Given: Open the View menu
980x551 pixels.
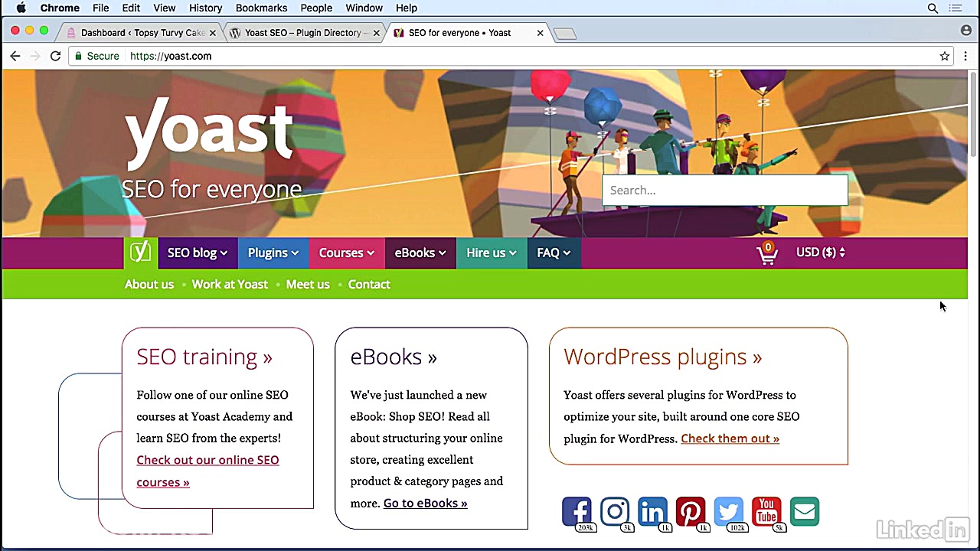Looking at the screenshot, I should tap(165, 8).
